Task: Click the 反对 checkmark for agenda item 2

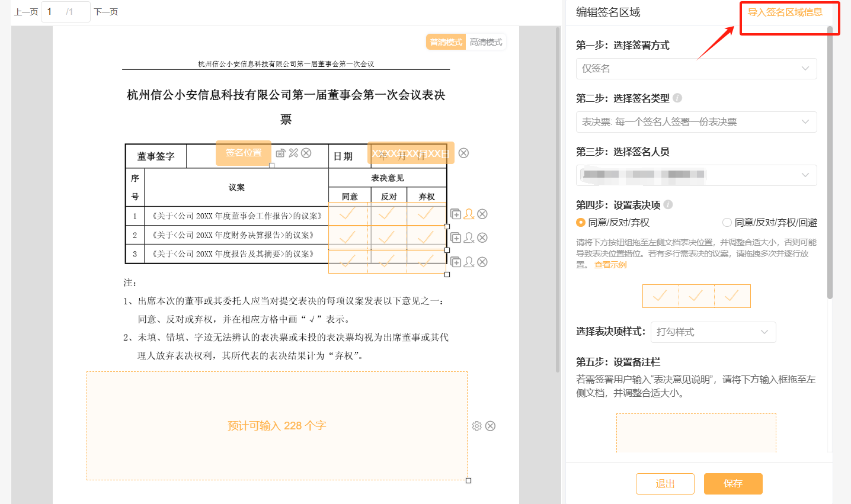Action: [x=387, y=237]
